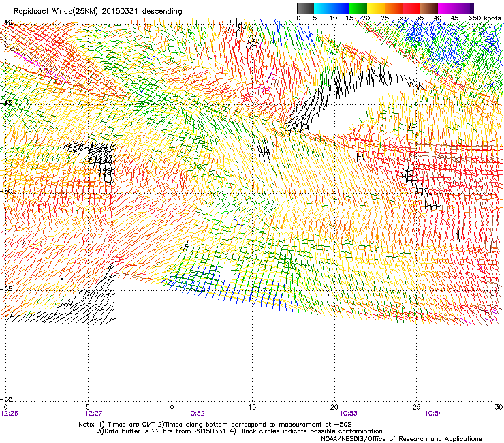The height and width of the screenshot is (443, 504).
Task: Click the '-55' latitude axis label
Action: tap(6, 288)
